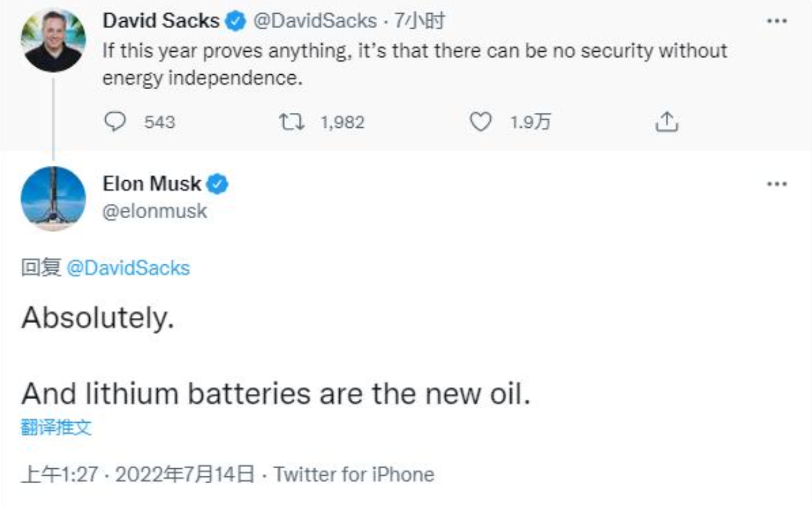Click the 翻译推文 translate tweet link

click(56, 427)
